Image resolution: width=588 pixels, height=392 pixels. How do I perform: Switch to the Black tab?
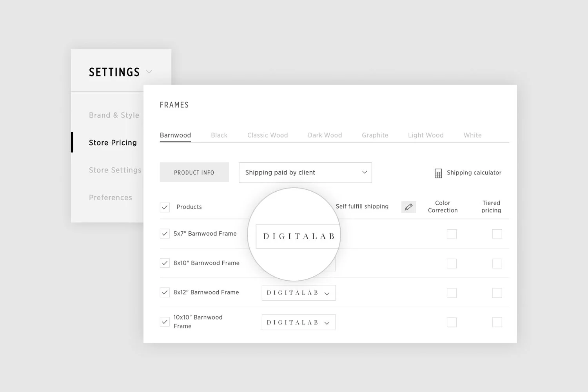[219, 135]
